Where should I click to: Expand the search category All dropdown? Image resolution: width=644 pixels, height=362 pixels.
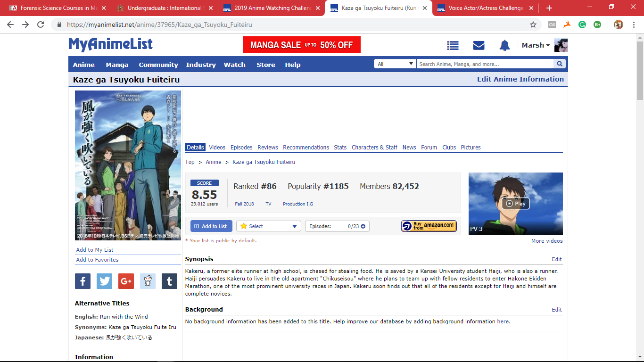coord(395,64)
